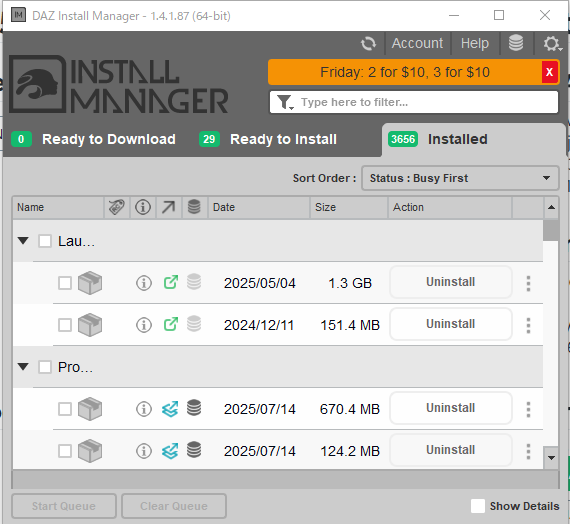Image resolution: width=570 pixels, height=524 pixels.
Task: Click the Friday sale banner
Action: pyautogui.click(x=405, y=72)
